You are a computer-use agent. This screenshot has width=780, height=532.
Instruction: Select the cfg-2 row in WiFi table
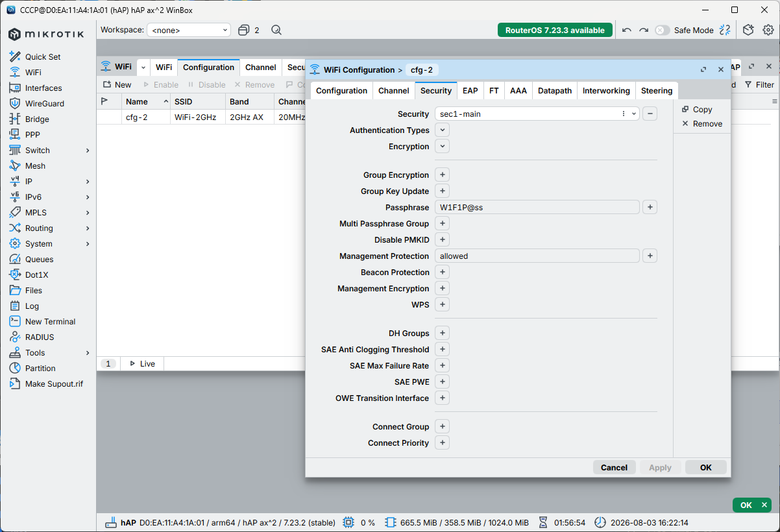click(201, 117)
